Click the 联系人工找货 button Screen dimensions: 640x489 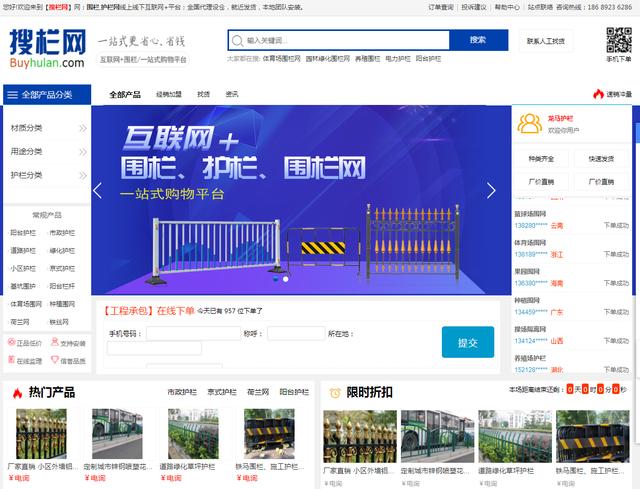[x=546, y=41]
